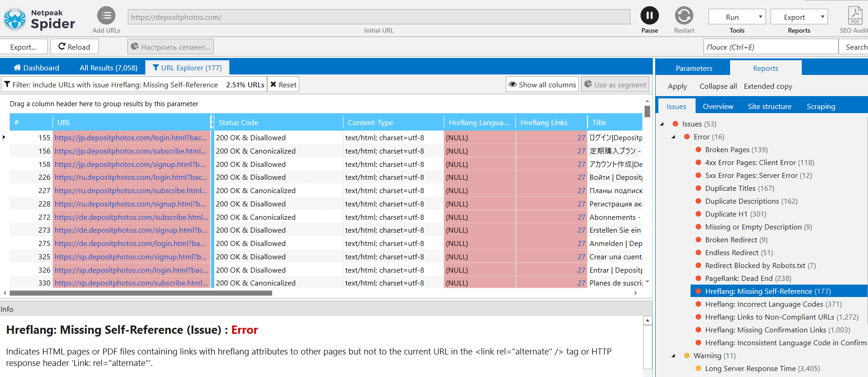
Task: Select the Overview sub-tab
Action: [x=718, y=106]
